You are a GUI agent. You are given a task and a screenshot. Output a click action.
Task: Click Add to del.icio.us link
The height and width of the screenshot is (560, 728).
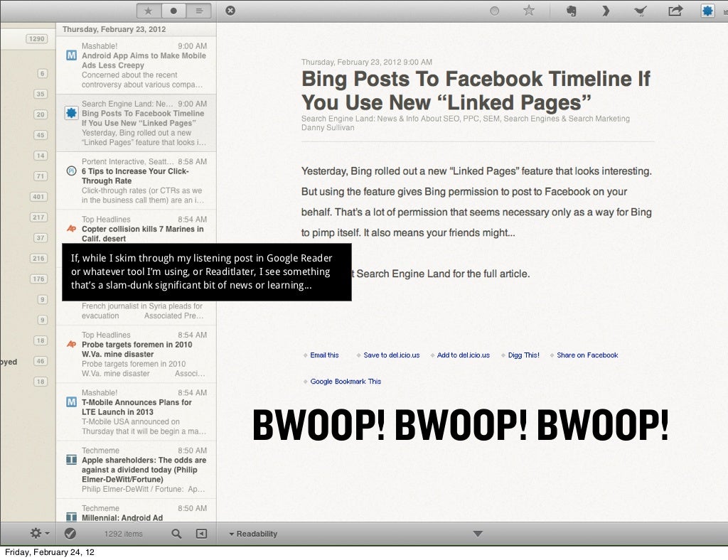(x=464, y=355)
